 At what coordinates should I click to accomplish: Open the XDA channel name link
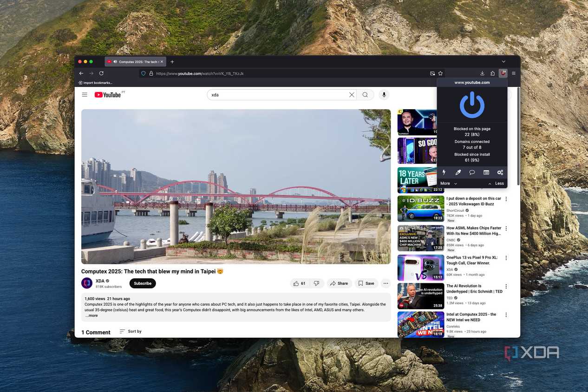(x=100, y=281)
